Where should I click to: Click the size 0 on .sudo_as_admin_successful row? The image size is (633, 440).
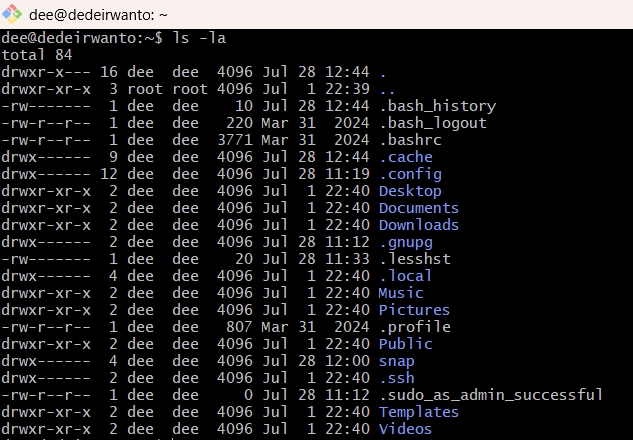(x=248, y=395)
